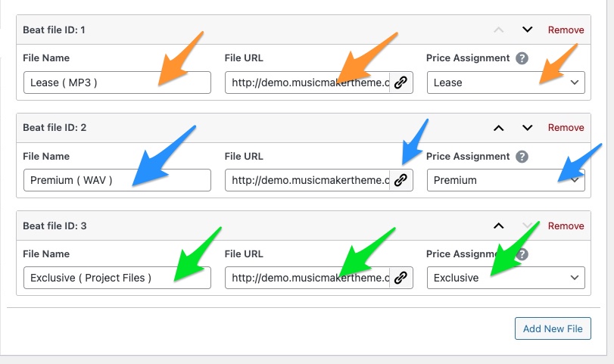614x364 pixels.
Task: Remove Beat file ID 3
Action: [566, 226]
